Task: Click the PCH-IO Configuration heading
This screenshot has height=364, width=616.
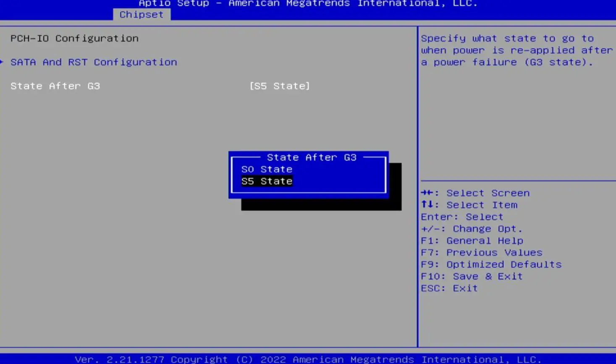Action: tap(74, 38)
